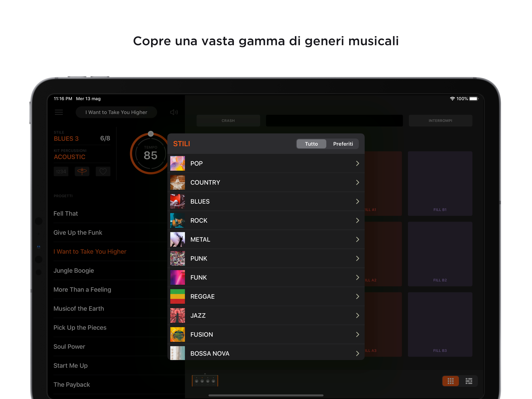Open the FUSION style label
The height and width of the screenshot is (399, 532).
point(202,335)
